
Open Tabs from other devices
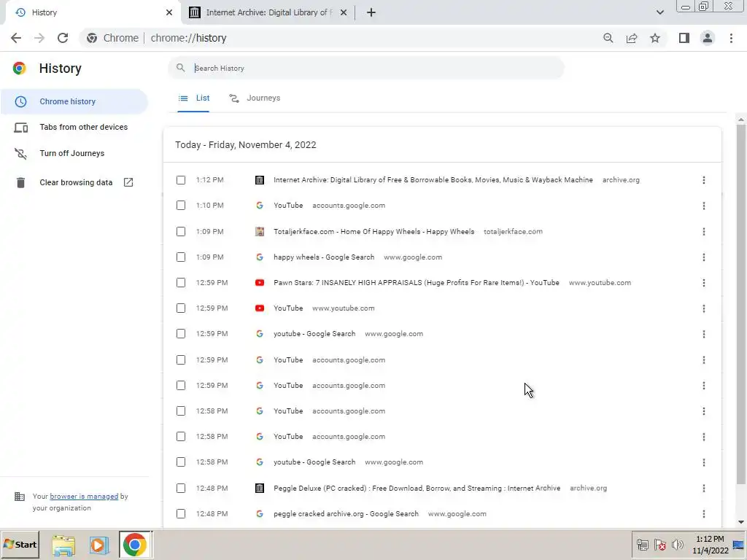pyautogui.click(x=74, y=127)
